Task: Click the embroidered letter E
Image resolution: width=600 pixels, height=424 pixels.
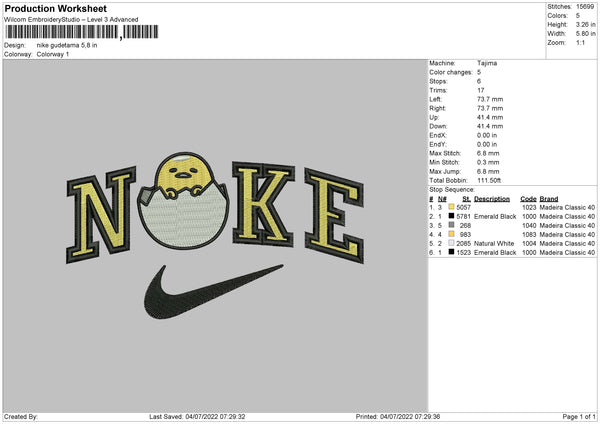Action: tap(334, 215)
